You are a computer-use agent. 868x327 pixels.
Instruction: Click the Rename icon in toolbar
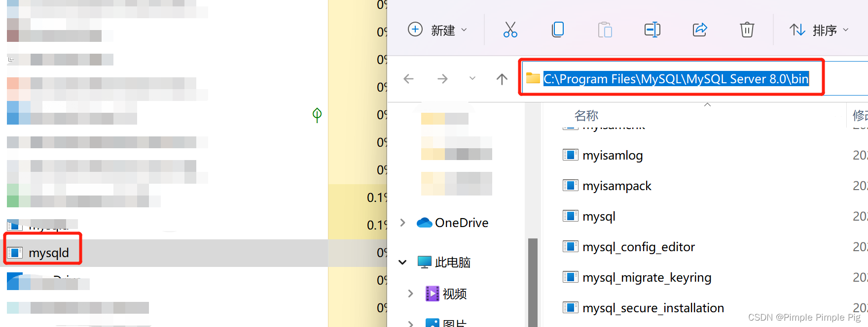click(652, 30)
